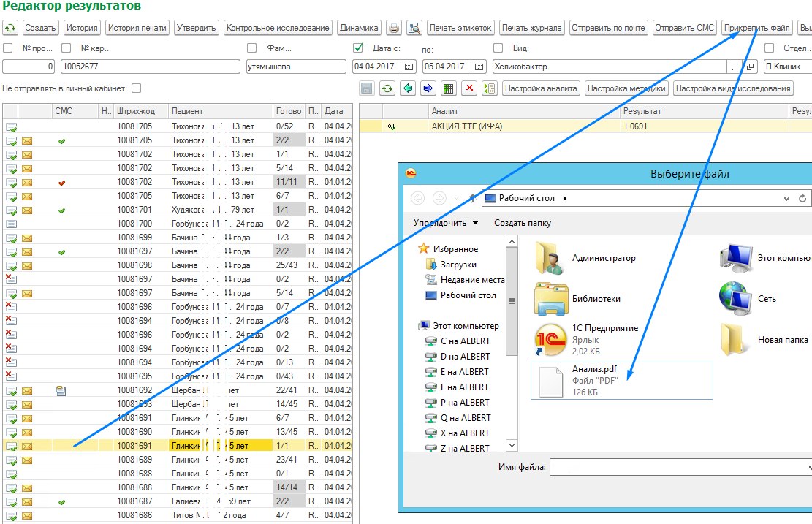Screen dimensions: 812x524
Task: Open the Рабочий стол path dropdown arrow
Action: coord(786,198)
